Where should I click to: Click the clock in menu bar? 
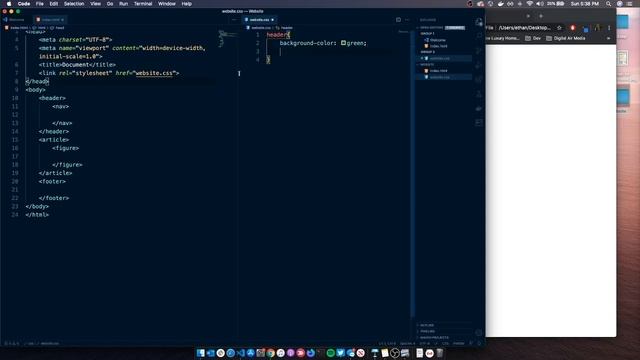[584, 4]
